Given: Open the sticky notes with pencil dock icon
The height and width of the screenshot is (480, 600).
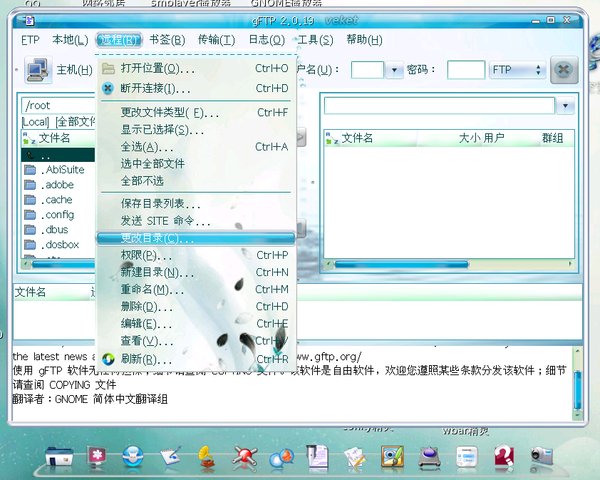Looking at the screenshot, I should click(x=355, y=457).
